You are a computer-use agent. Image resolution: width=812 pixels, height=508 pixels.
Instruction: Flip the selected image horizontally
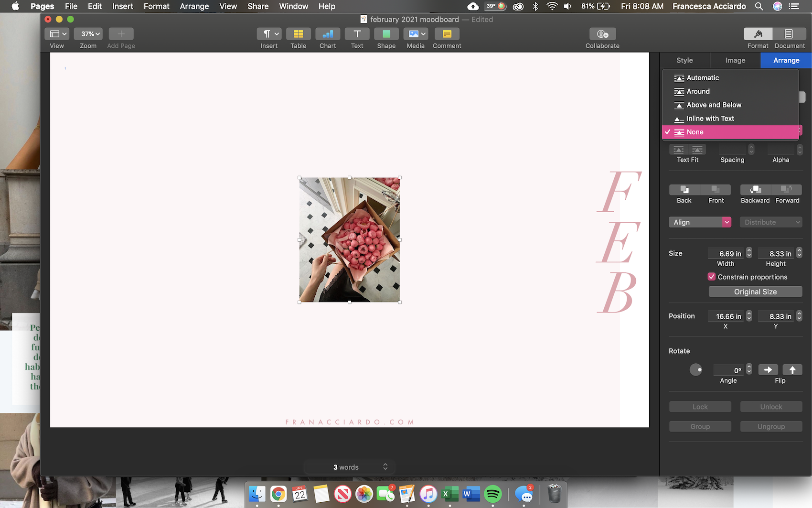(768, 369)
